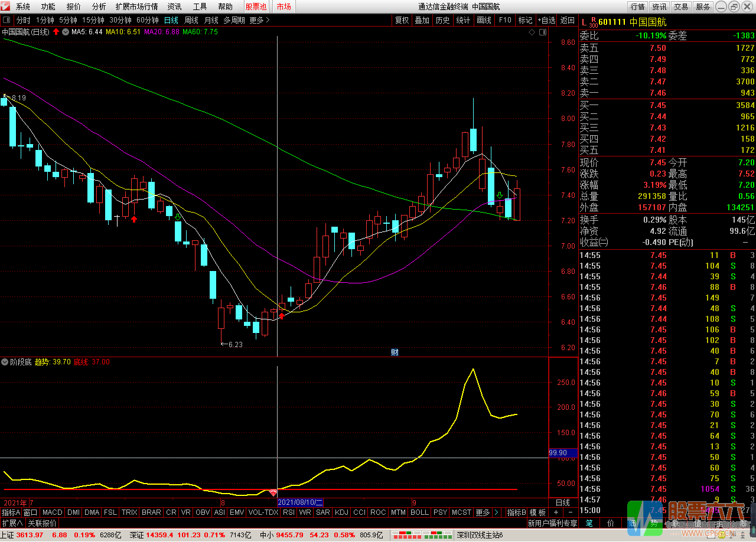This screenshot has width=756, height=542.
Task: Click the 财 marker on the chart
Action: pos(395,352)
